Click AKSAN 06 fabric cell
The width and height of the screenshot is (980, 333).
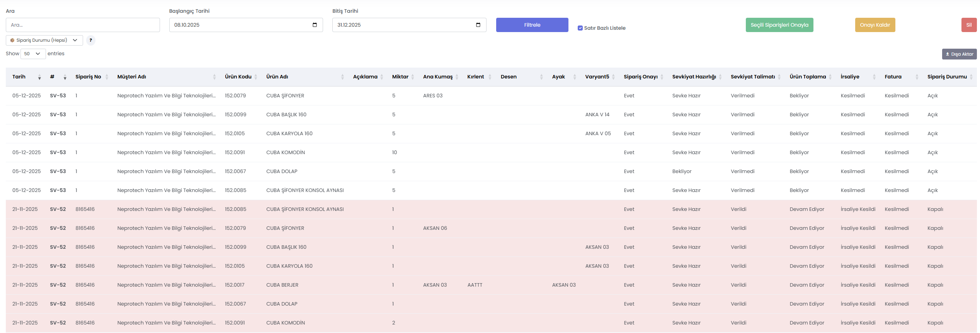pos(435,228)
